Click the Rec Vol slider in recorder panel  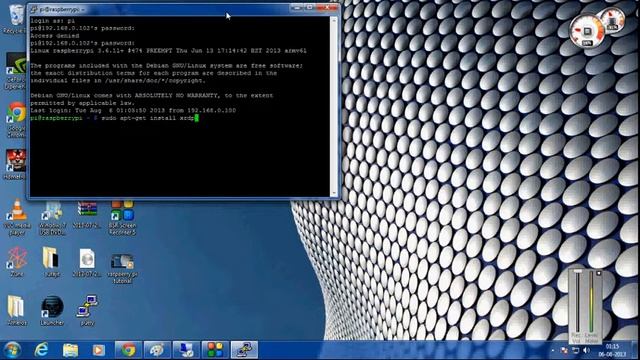point(577,302)
